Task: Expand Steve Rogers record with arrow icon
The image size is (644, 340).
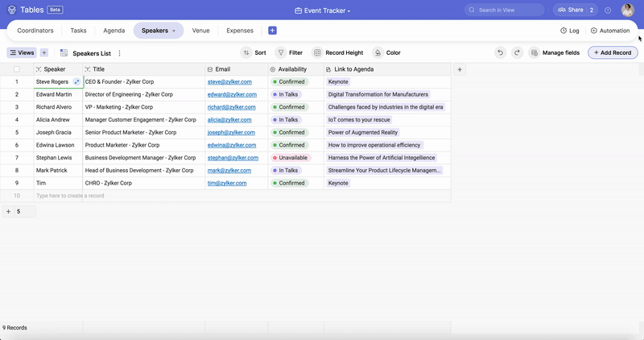Action: 77,81
